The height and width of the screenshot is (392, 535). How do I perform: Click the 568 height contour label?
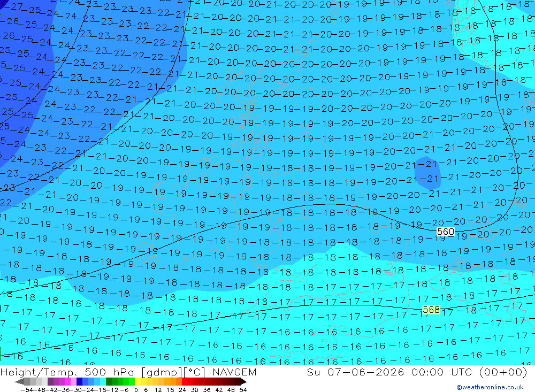point(431,310)
